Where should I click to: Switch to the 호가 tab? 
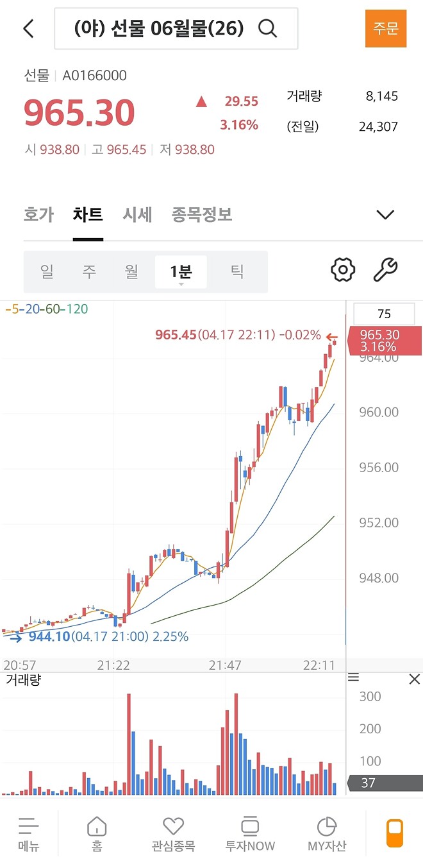click(x=38, y=215)
